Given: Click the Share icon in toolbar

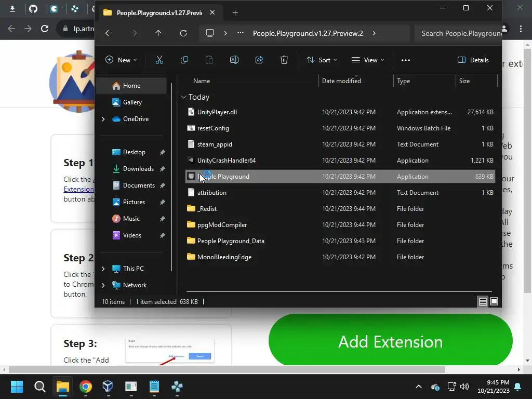Looking at the screenshot, I should tap(259, 60).
